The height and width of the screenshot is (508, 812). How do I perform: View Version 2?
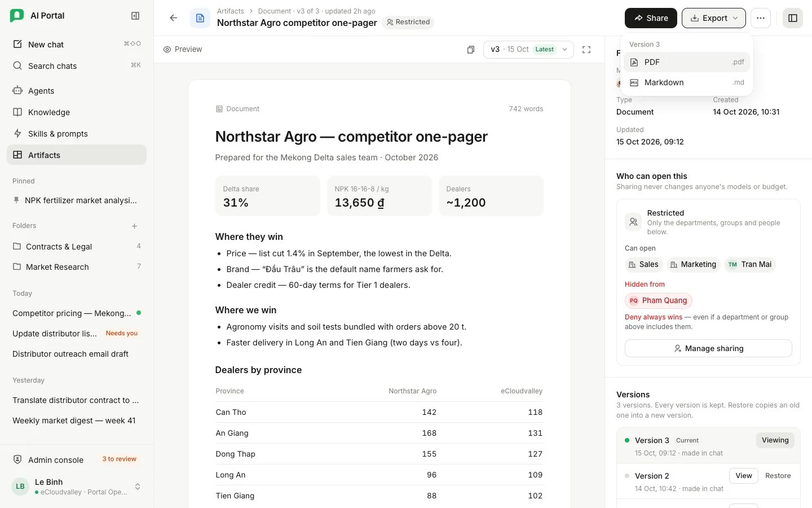[x=743, y=476]
